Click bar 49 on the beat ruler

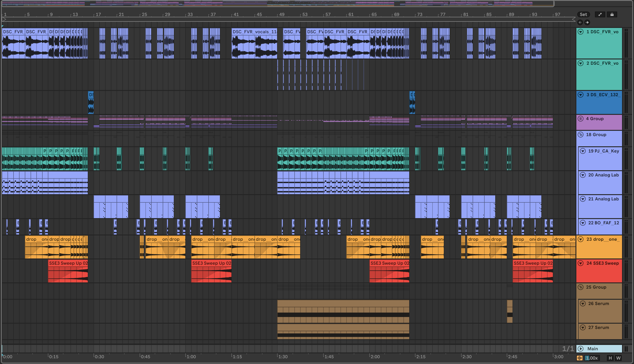point(282,14)
